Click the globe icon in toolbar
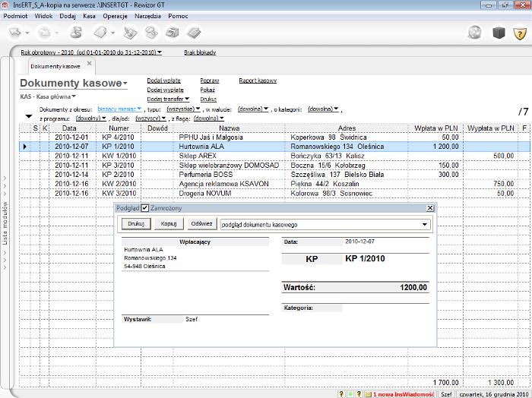This screenshot has height=398, width=532. (474, 33)
